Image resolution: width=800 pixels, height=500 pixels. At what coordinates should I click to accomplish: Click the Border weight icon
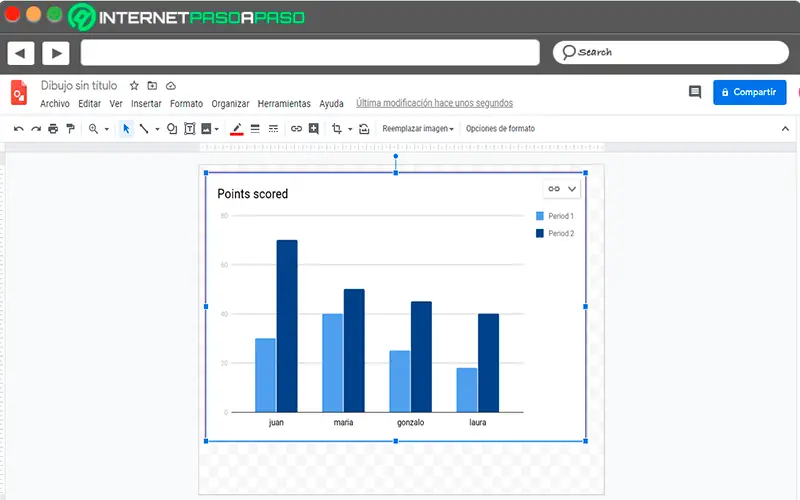255,129
